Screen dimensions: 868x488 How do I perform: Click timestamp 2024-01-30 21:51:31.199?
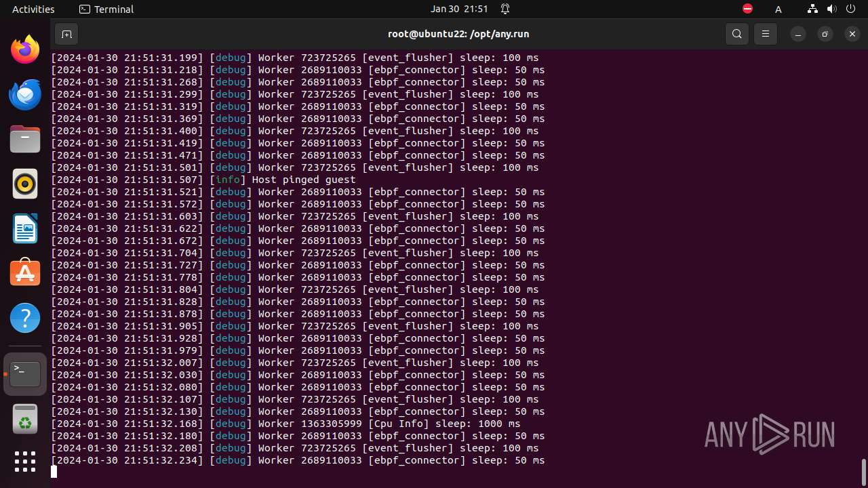point(127,58)
